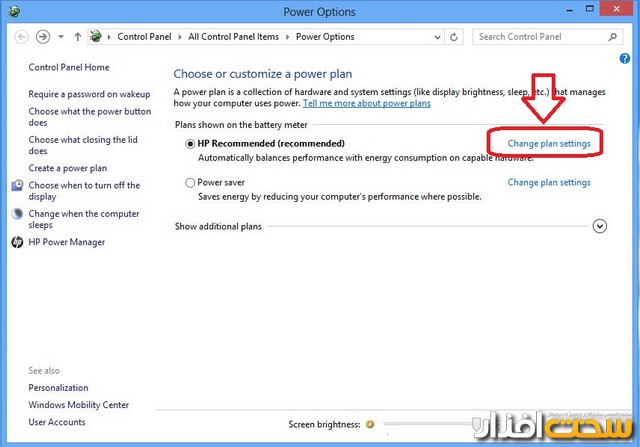Open Create a power plan
The width and height of the screenshot is (640, 447).
pos(68,168)
